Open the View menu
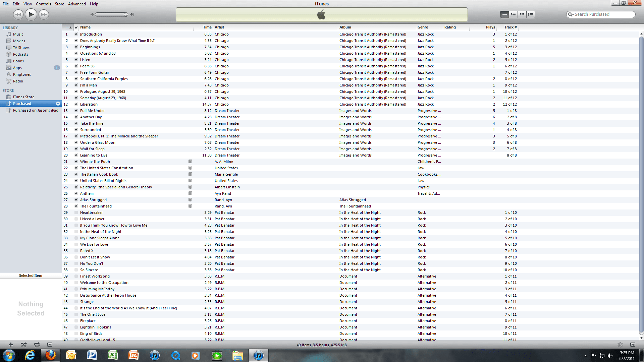644x362 pixels. point(28,4)
